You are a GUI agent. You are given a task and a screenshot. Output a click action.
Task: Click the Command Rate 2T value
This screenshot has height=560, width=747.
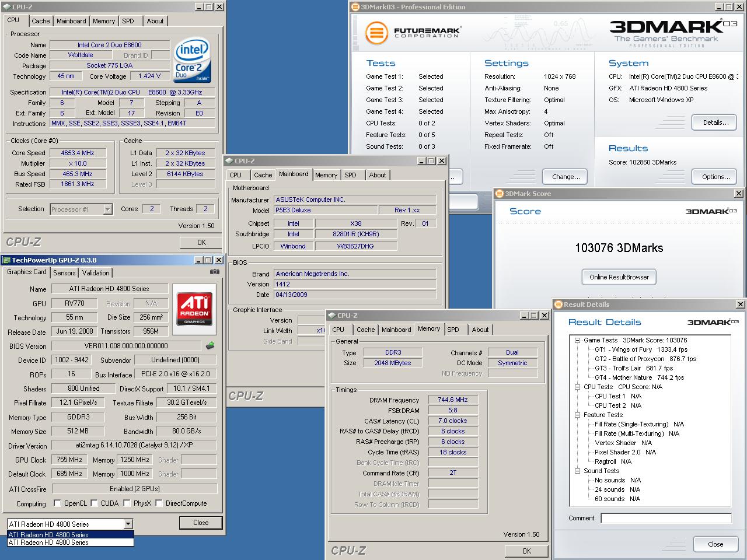tap(453, 473)
